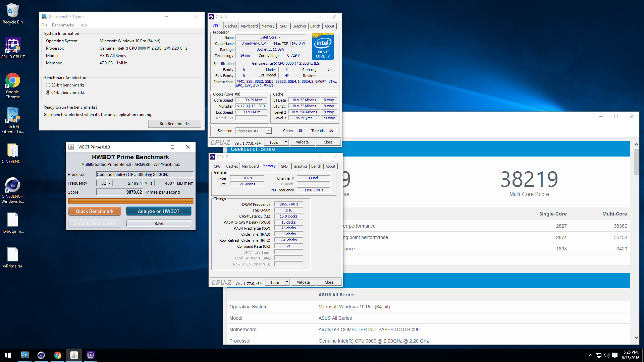Select 64-bit benchmarks radio option
Screen dimensions: 644x362
click(x=48, y=93)
